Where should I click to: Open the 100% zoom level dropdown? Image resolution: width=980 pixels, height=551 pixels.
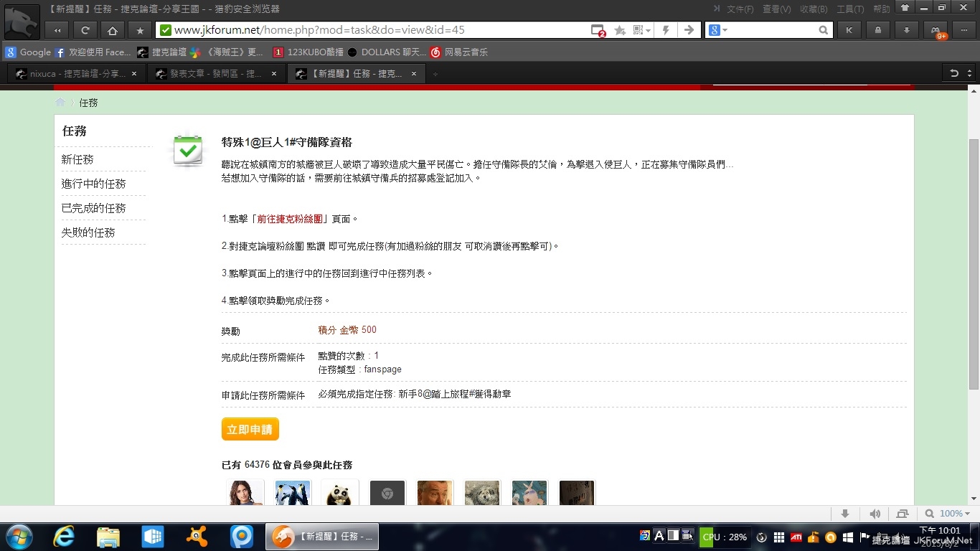coord(947,514)
